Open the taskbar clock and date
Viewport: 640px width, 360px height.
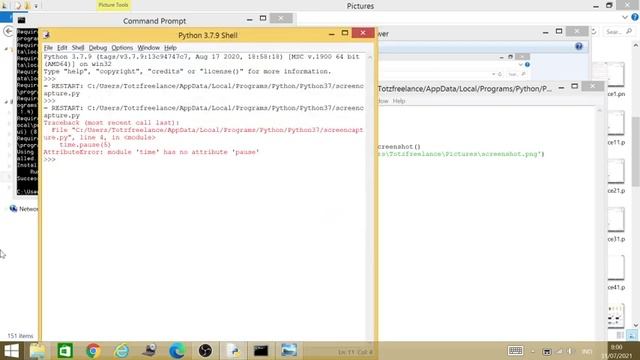tap(616, 351)
